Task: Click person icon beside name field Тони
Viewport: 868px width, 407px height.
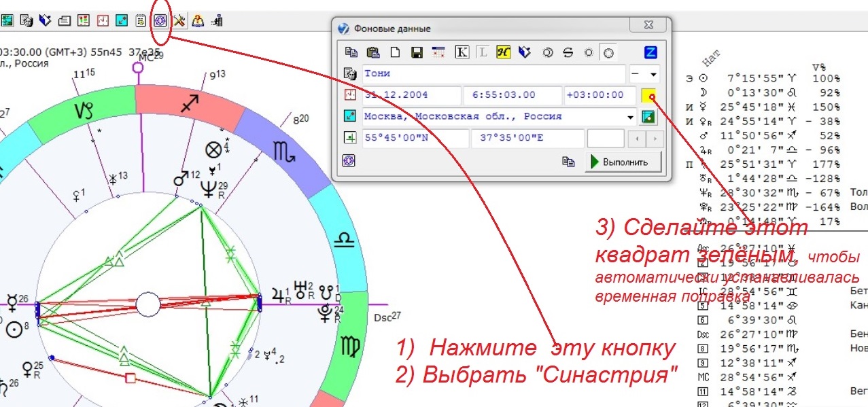Action: point(350,73)
